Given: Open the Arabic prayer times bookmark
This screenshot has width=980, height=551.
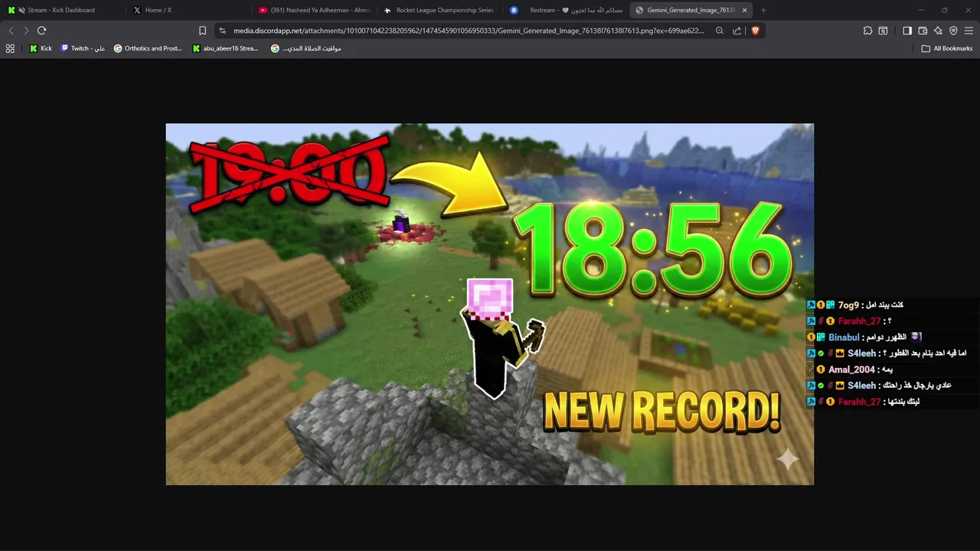Looking at the screenshot, I should (306, 48).
